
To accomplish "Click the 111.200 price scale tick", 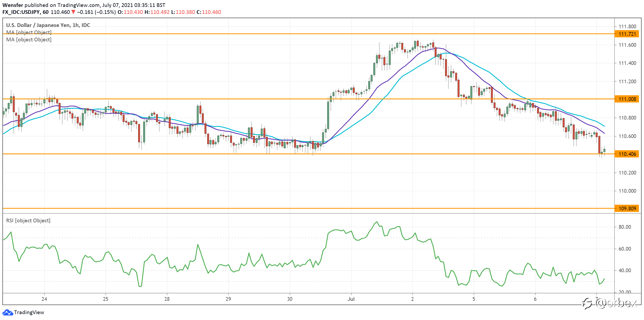I will [627, 81].
